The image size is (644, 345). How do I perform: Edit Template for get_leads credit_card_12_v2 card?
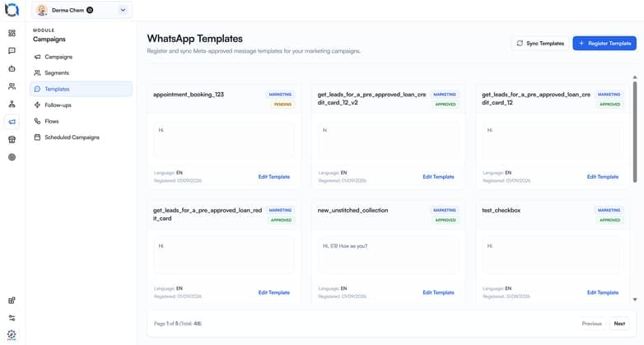[x=438, y=176]
